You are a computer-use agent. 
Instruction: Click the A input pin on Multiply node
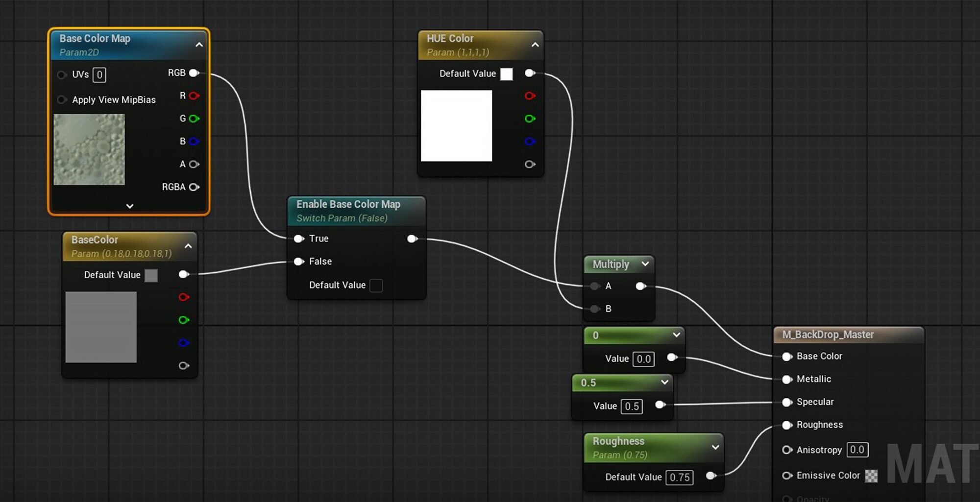(x=595, y=286)
